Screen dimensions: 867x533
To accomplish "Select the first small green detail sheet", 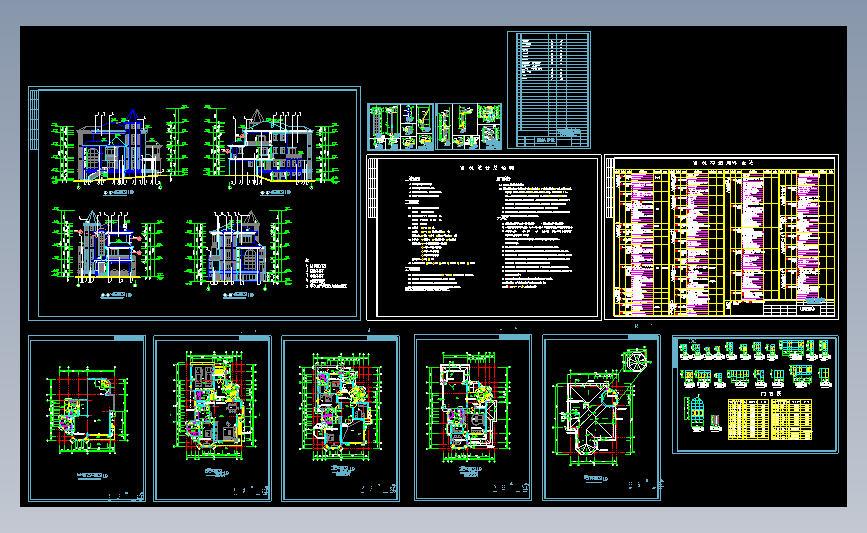I will click(401, 127).
